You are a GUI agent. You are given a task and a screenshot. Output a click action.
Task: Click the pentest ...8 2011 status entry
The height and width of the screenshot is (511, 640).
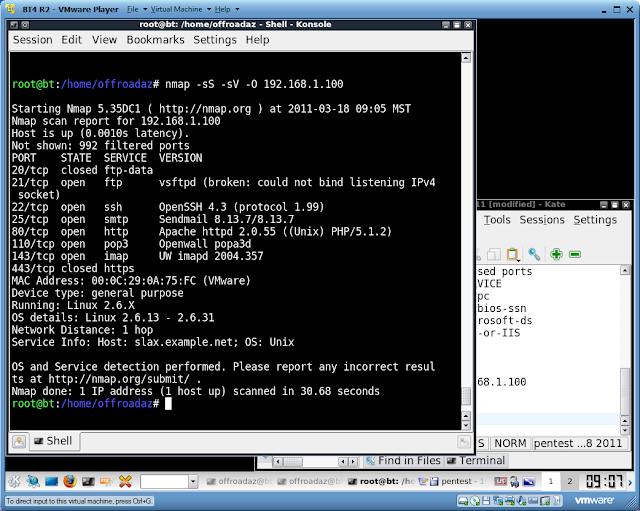(x=578, y=443)
